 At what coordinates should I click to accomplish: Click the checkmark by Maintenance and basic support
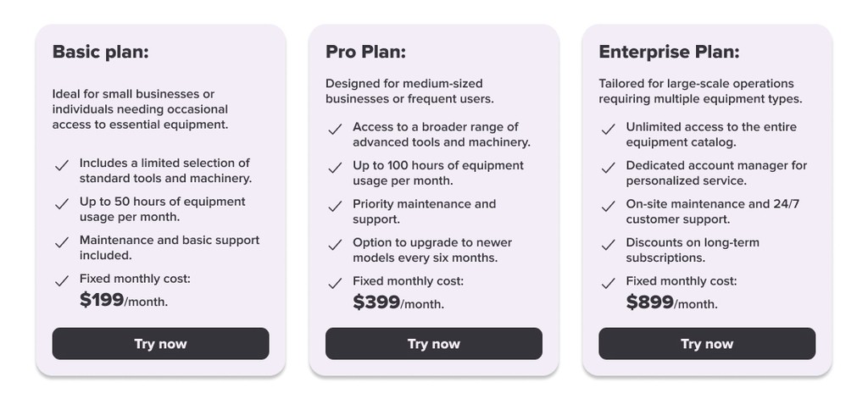(x=62, y=242)
